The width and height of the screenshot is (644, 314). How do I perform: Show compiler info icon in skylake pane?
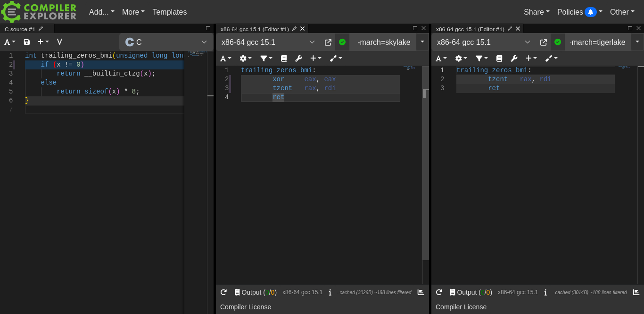(330, 292)
